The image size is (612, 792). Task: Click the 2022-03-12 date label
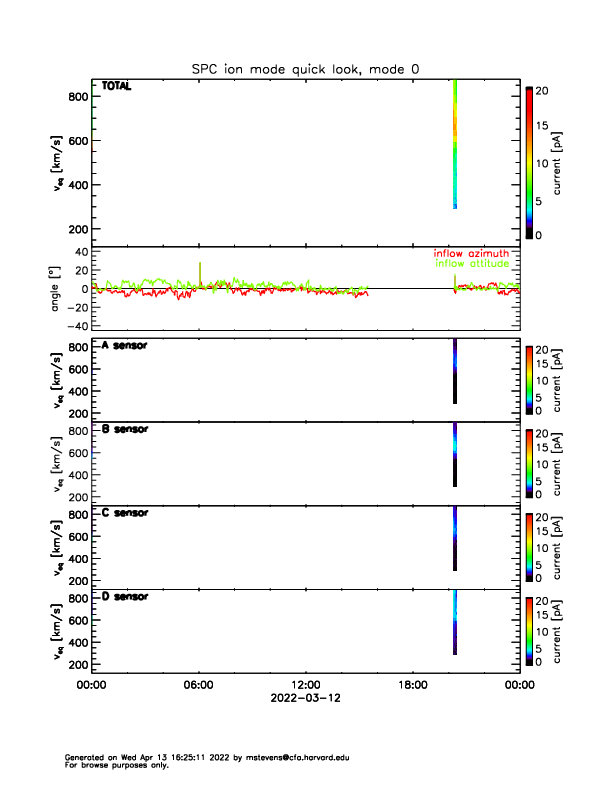pos(305,699)
